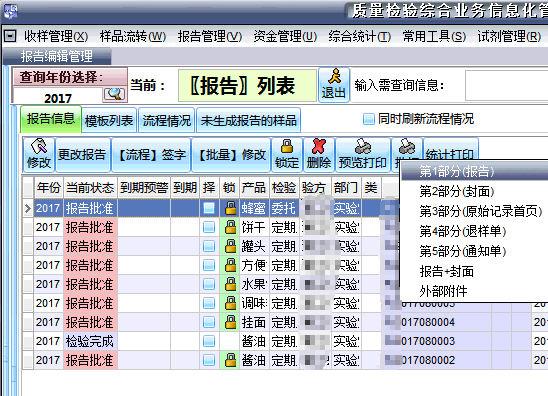The height and width of the screenshot is (396, 548).
Task: Click the 检验 column header
Action: point(284,188)
